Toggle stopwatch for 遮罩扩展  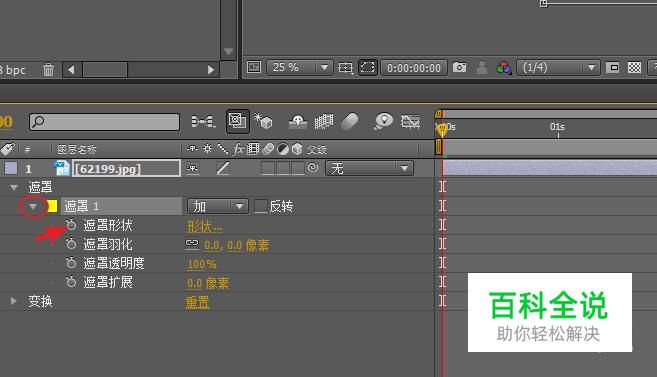click(x=71, y=281)
